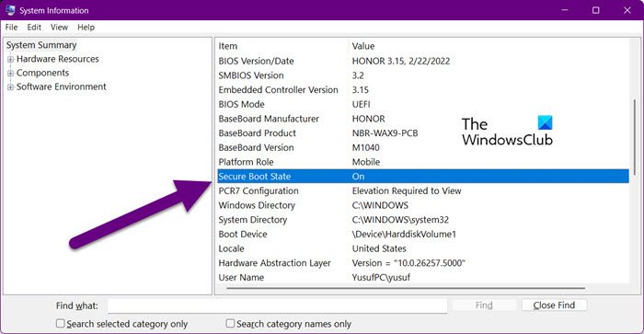Click the YusufPC\yusuf value
Screen dimensions: 644x334
381,277
